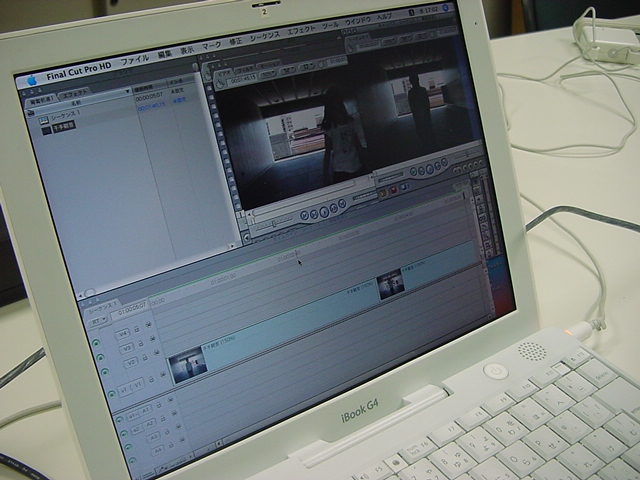Click the a1 source control on A1 track
Image resolution: width=640 pixels, height=480 pixels.
pos(133,415)
